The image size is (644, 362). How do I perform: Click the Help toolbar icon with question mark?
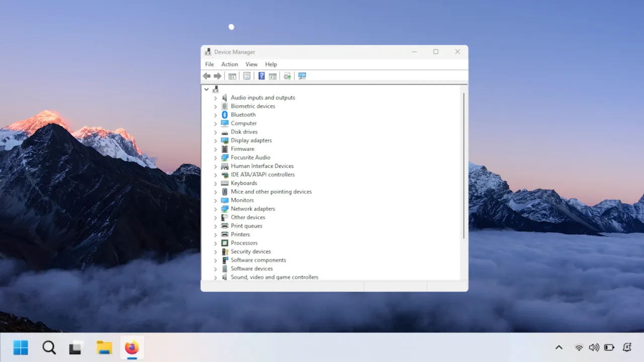[262, 76]
